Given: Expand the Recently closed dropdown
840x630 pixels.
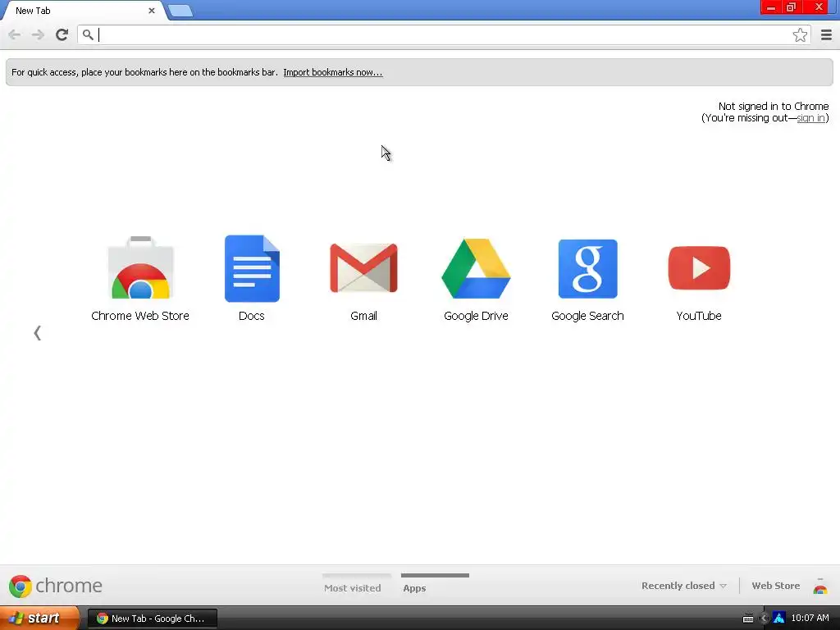Looking at the screenshot, I should coord(683,586).
